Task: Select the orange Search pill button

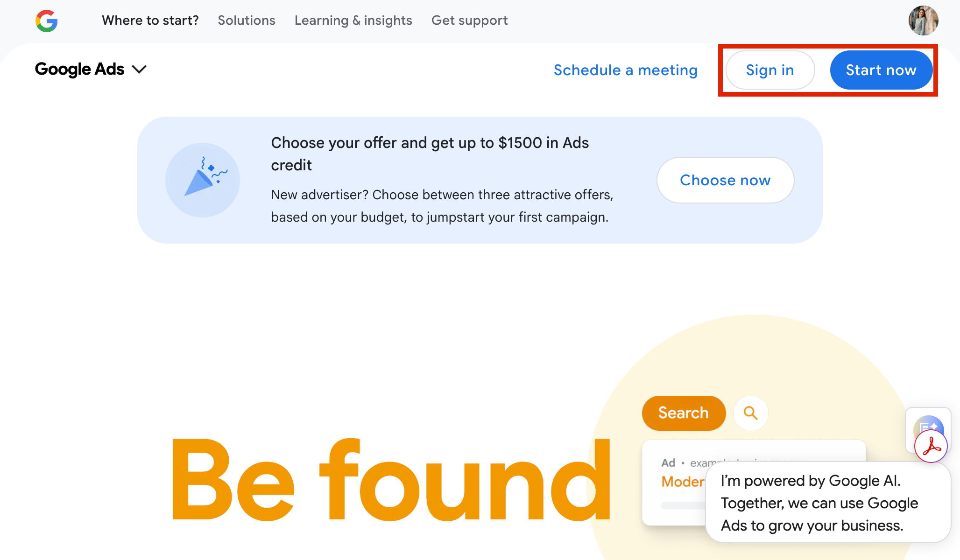Action: [684, 413]
